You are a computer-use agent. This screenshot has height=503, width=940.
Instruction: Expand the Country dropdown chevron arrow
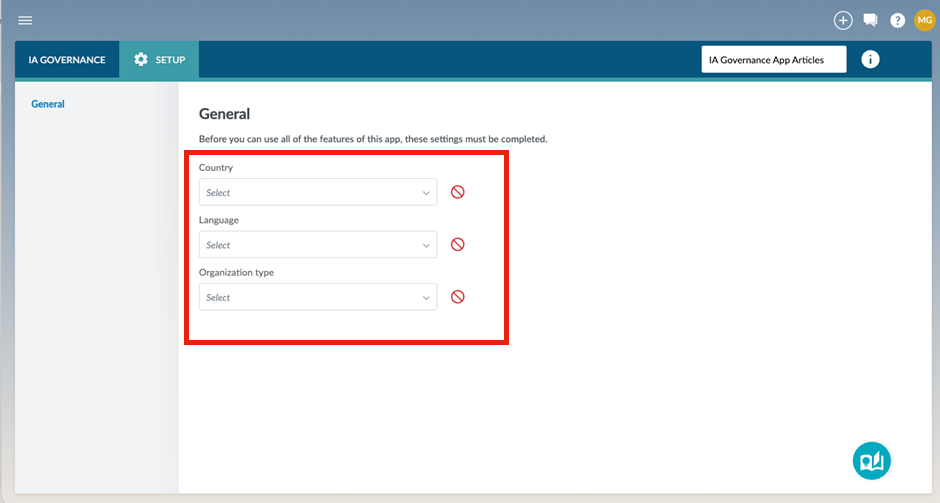pyautogui.click(x=426, y=193)
